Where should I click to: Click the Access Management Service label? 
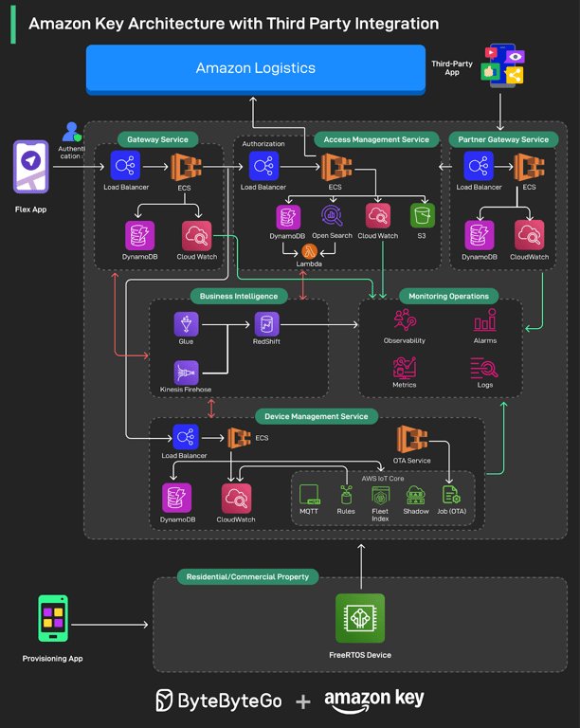click(x=376, y=139)
